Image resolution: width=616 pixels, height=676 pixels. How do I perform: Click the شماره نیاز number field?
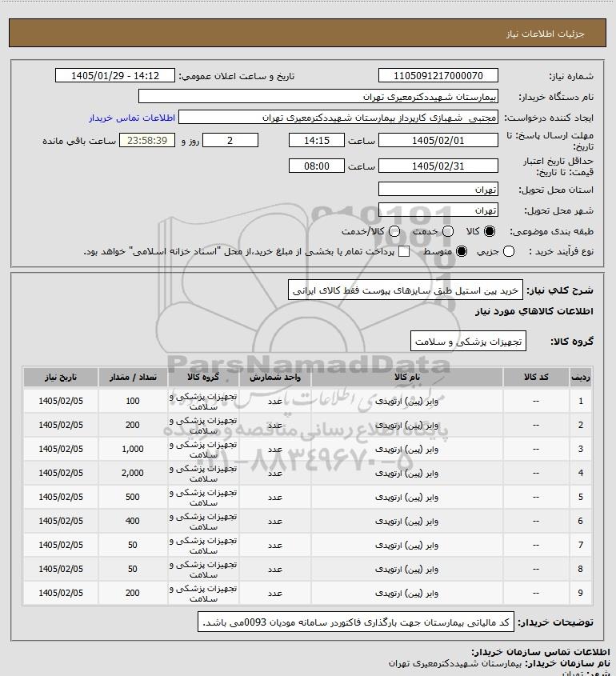coord(438,75)
